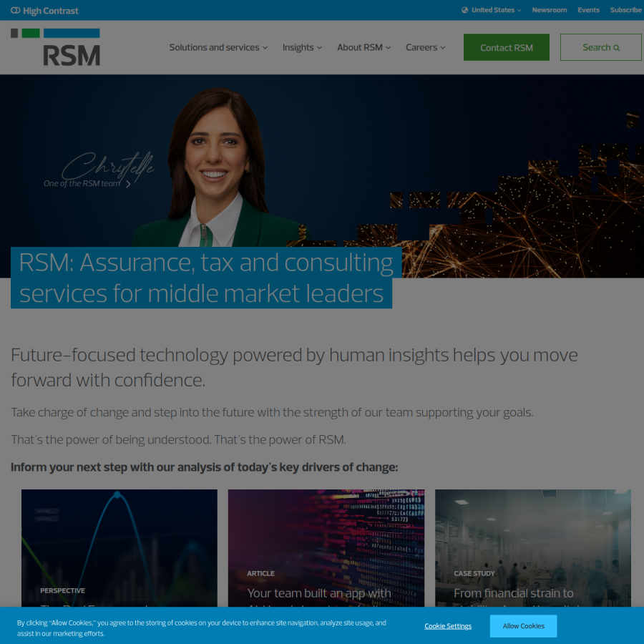Image resolution: width=644 pixels, height=644 pixels.
Task: Click the High Contrast eye icon
Action: click(15, 10)
